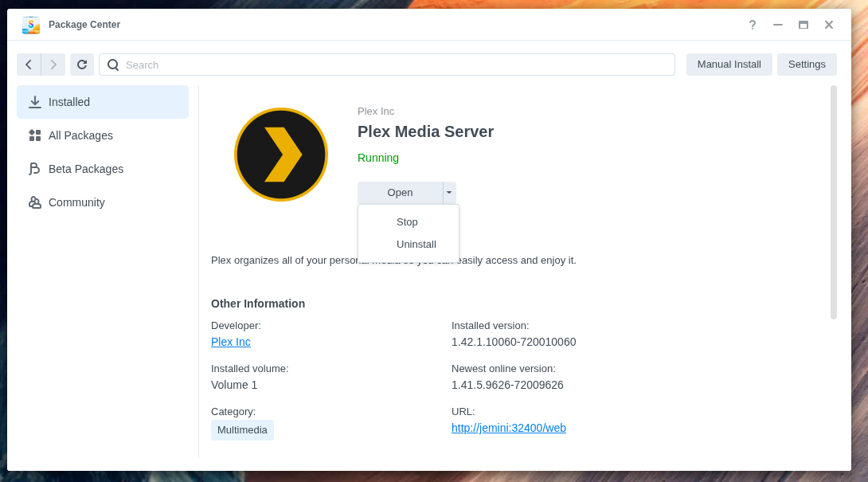This screenshot has width=868, height=482.
Task: Select the Installed sidebar tab
Action: 103,102
